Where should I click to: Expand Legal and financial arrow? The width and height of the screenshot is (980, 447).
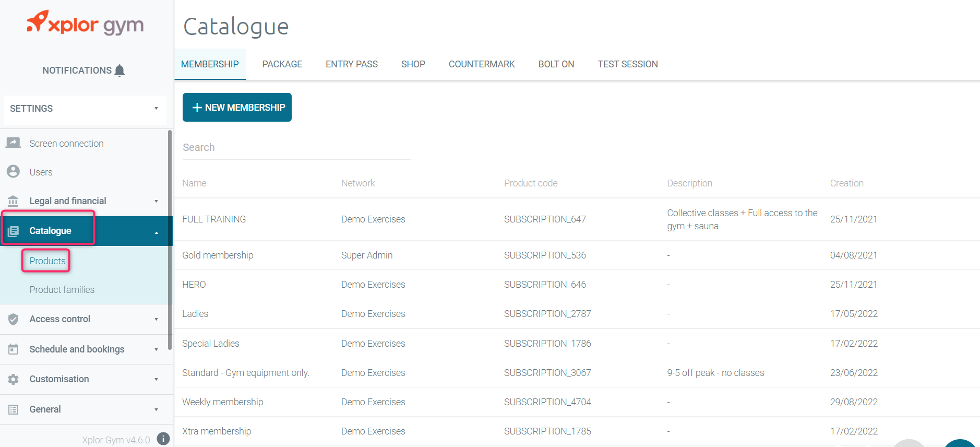click(x=156, y=202)
